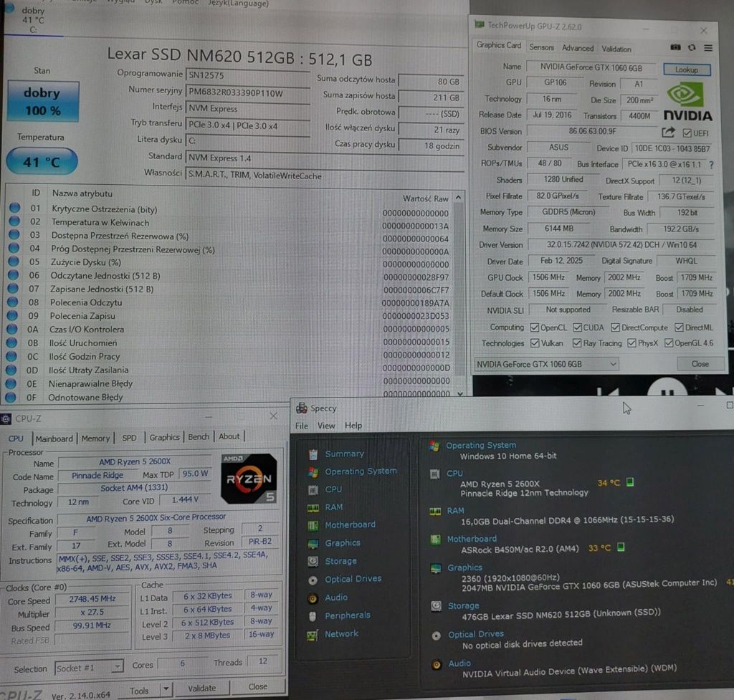
Task: Open the Socket #1 selection dropdown in CPU-Z
Action: coord(89,668)
